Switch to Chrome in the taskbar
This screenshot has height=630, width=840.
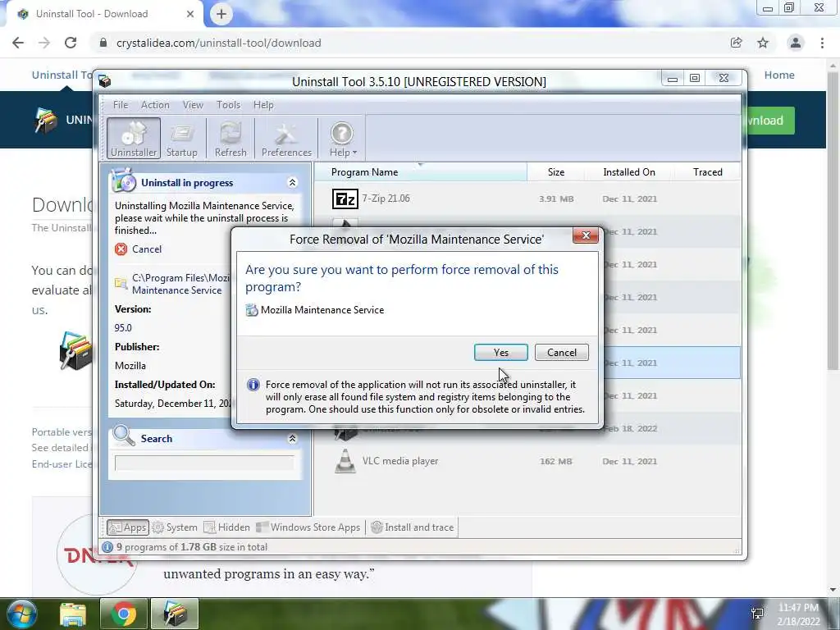[x=124, y=614]
